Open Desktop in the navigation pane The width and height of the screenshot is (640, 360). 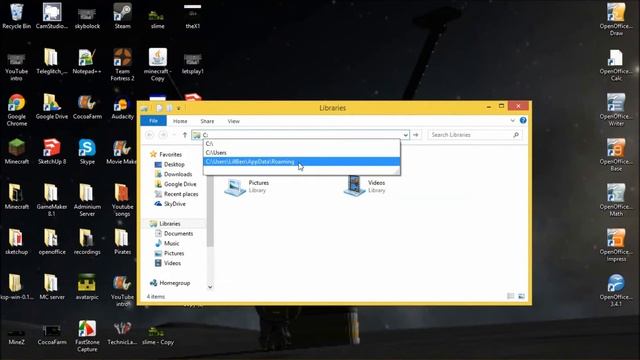(169, 164)
